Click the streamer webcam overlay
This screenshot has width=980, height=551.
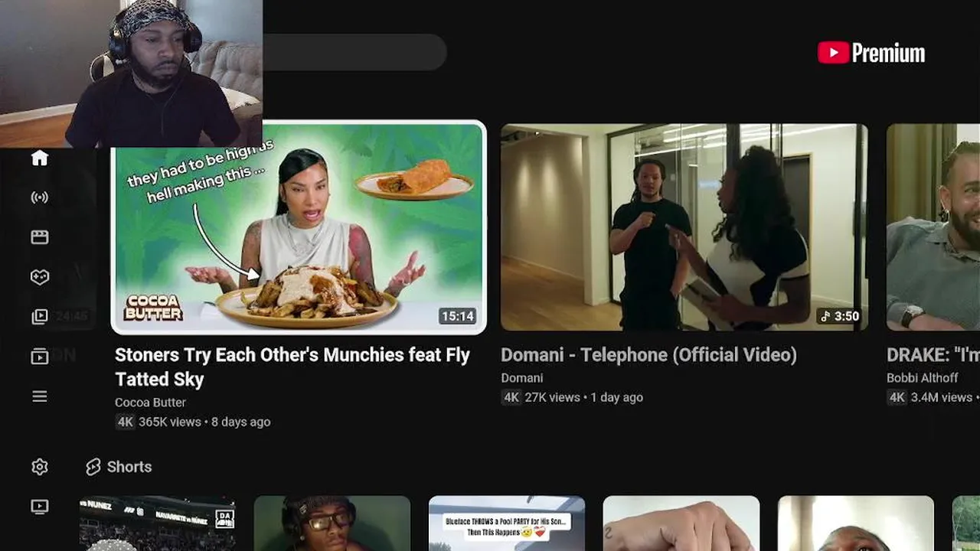pos(131,73)
